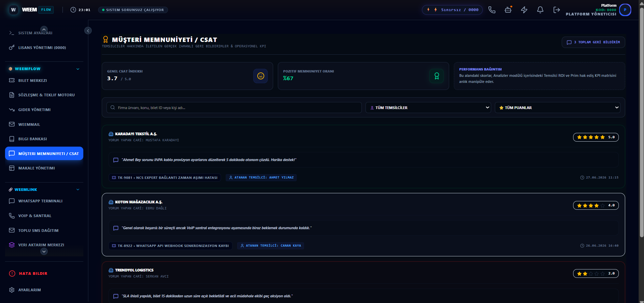
Task: Navigate to Veri Aktarım Merkezi
Action: tap(44, 245)
